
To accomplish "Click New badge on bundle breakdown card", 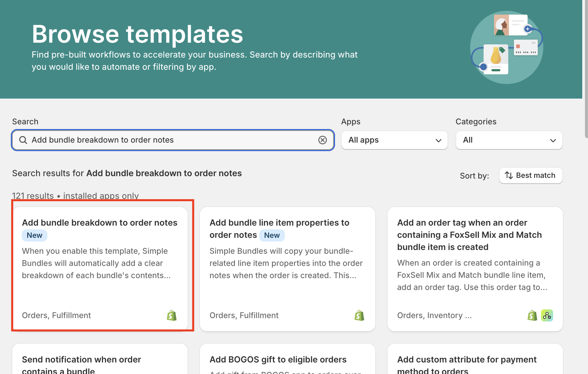I will pos(35,235).
